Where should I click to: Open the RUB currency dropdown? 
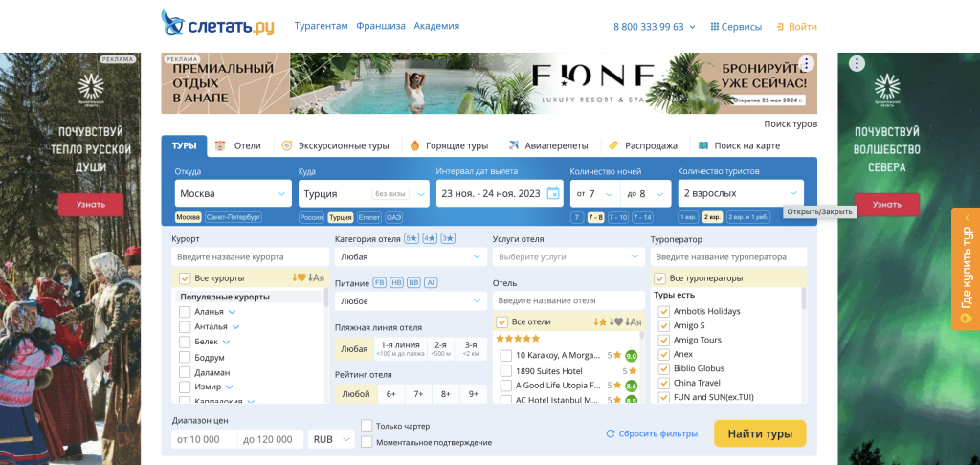tap(331, 439)
